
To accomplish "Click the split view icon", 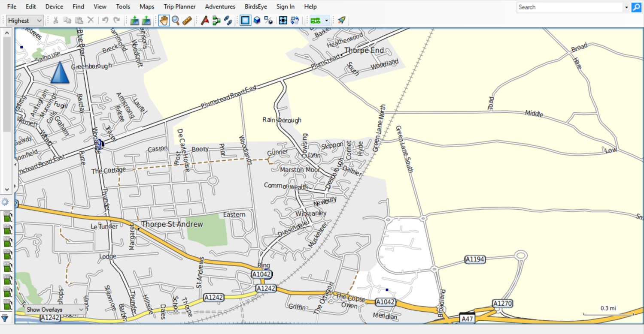I will [268, 20].
